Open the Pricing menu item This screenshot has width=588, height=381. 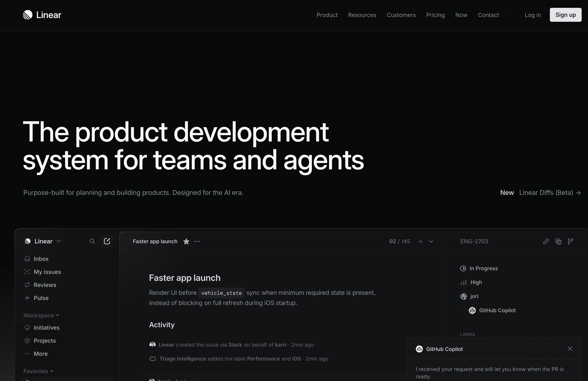click(435, 15)
